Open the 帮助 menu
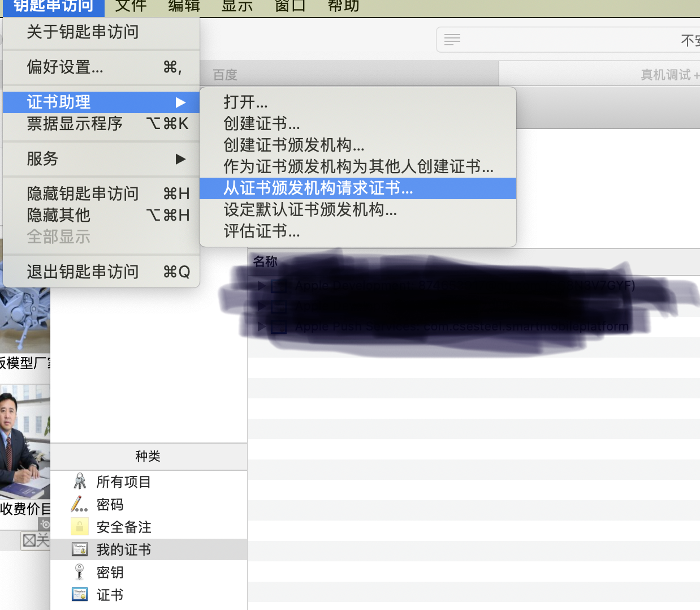 pyautogui.click(x=343, y=7)
